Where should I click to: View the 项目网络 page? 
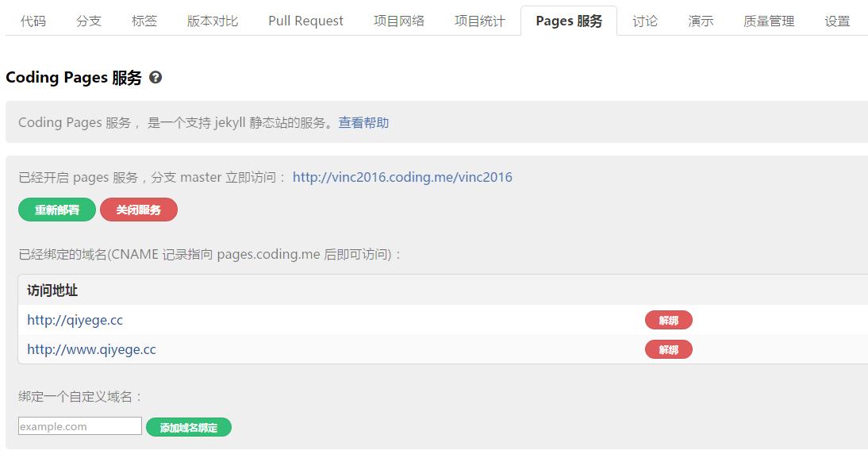398,21
